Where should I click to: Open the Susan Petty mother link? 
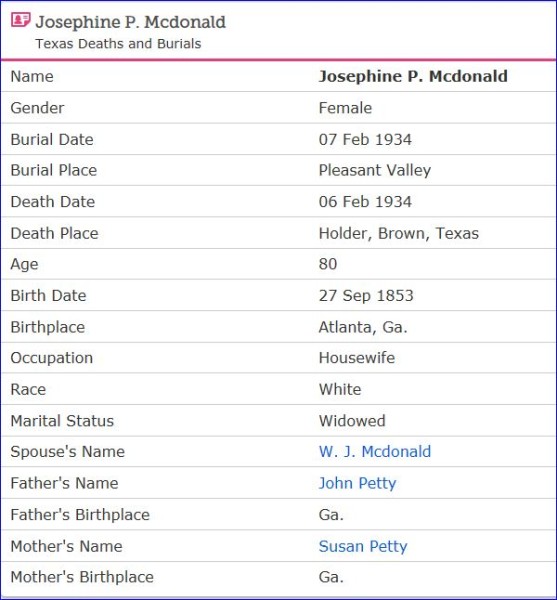pos(363,546)
